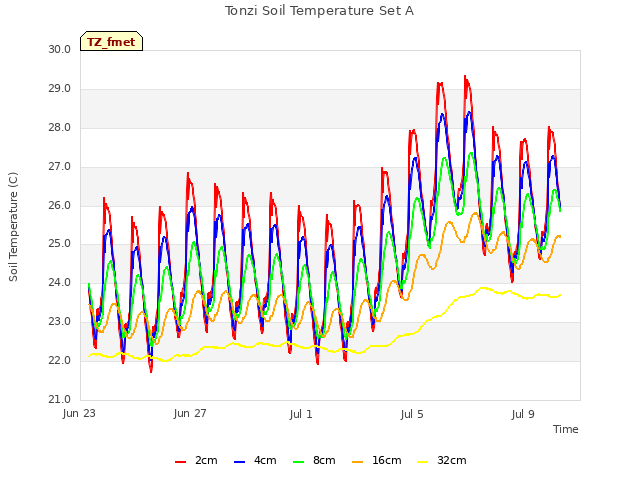Click the 28.0 y-axis value

(60, 127)
